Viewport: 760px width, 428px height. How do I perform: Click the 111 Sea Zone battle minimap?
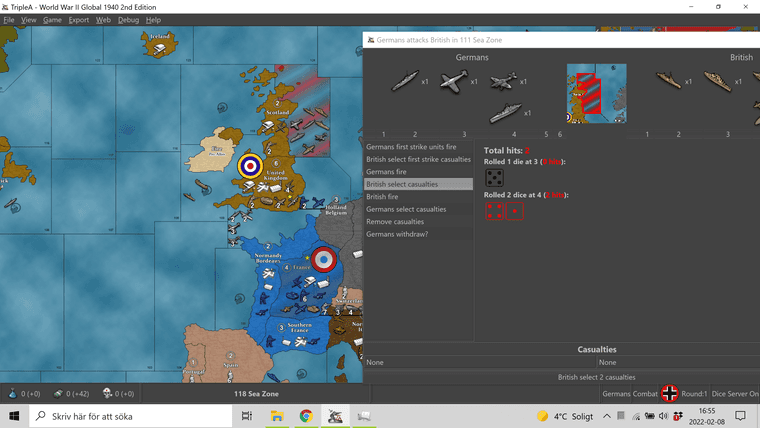pos(596,93)
